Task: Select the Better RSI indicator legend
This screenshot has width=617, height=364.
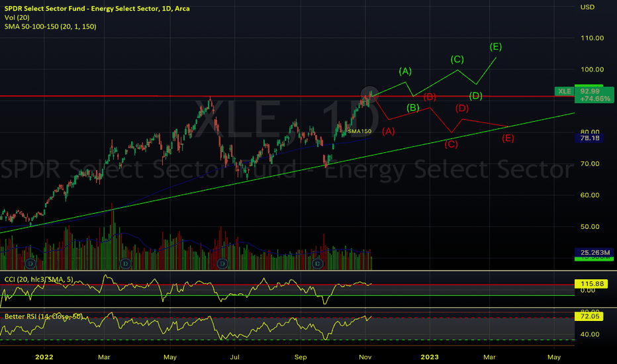Action: click(44, 316)
